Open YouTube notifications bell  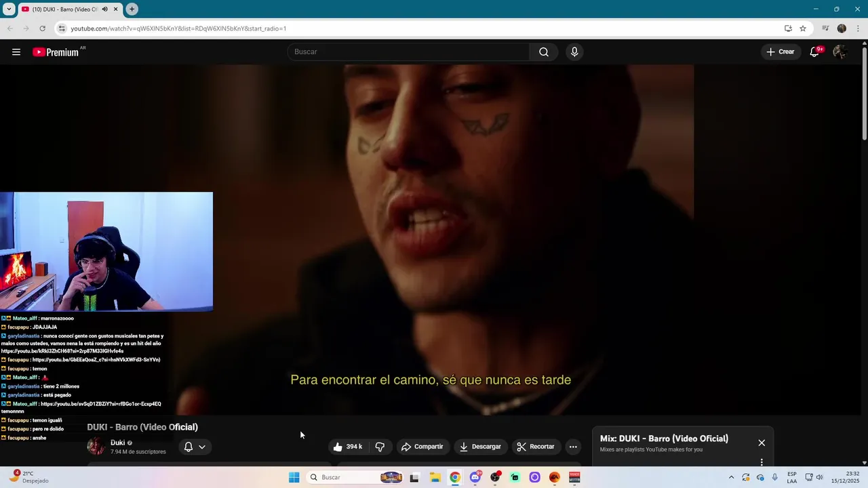click(x=815, y=52)
